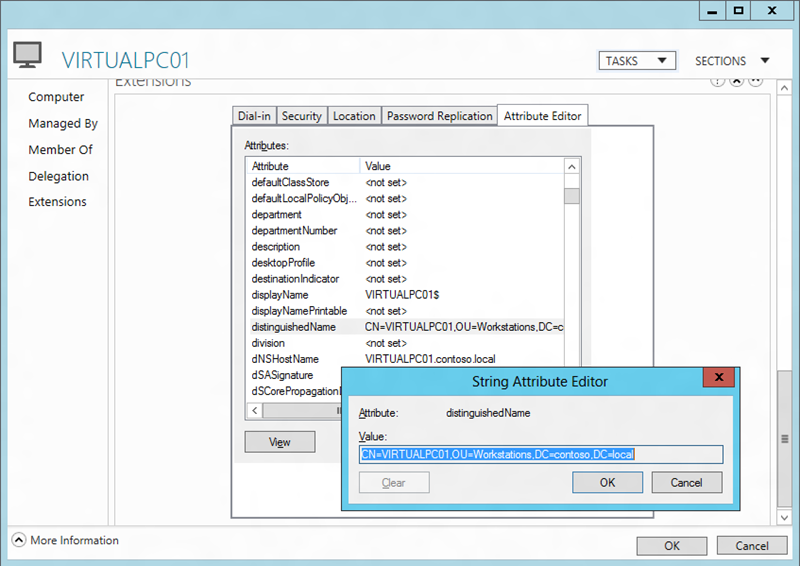Viewport: 800px width, 566px height.
Task: Minimize the VIRTUALPC01 properties window
Action: [x=710, y=11]
